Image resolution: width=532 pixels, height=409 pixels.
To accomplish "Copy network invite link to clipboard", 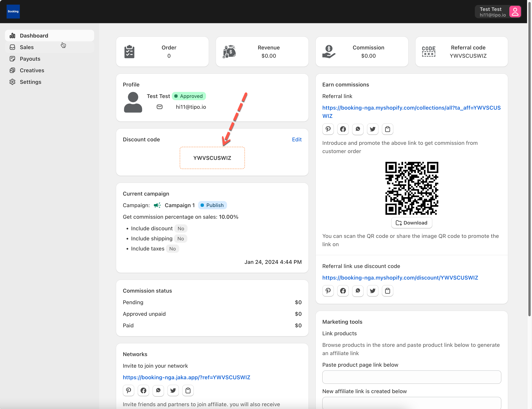I will click(188, 390).
